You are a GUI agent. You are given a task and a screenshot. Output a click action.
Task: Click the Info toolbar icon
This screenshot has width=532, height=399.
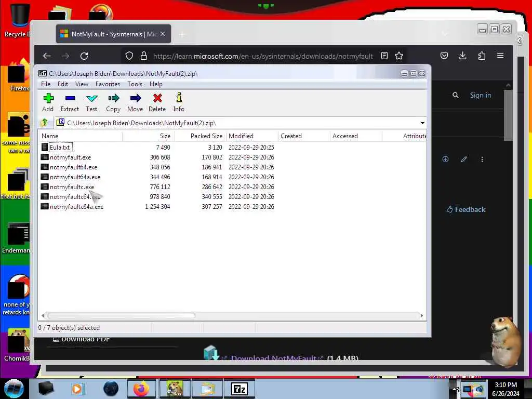179,102
